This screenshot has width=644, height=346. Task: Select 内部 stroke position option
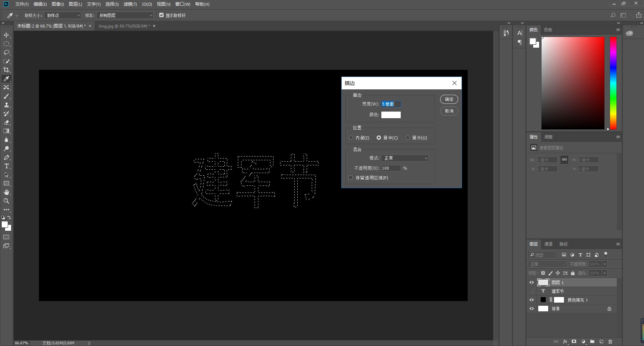coord(351,138)
